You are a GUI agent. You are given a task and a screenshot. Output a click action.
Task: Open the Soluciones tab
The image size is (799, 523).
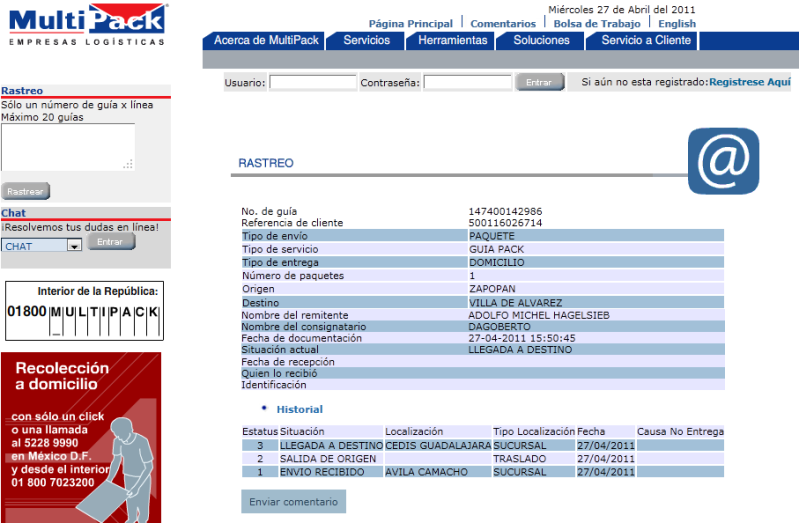(x=541, y=40)
